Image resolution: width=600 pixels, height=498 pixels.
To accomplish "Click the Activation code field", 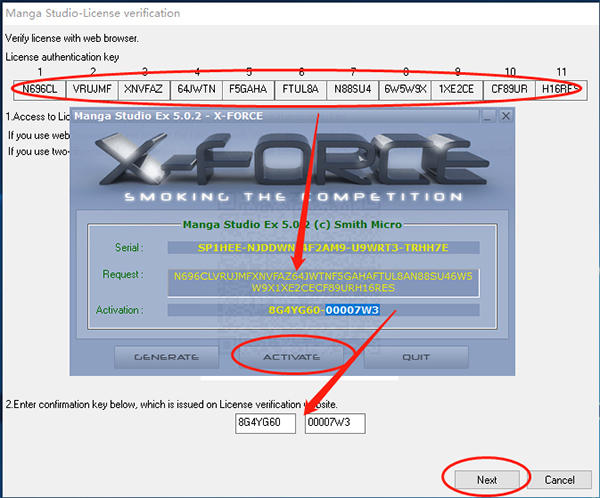I will (x=324, y=310).
